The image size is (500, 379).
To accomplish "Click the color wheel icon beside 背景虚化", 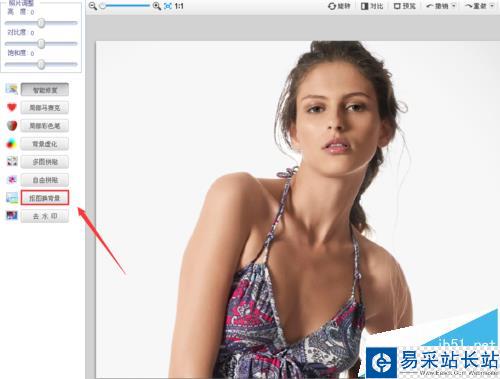I will click(12, 144).
